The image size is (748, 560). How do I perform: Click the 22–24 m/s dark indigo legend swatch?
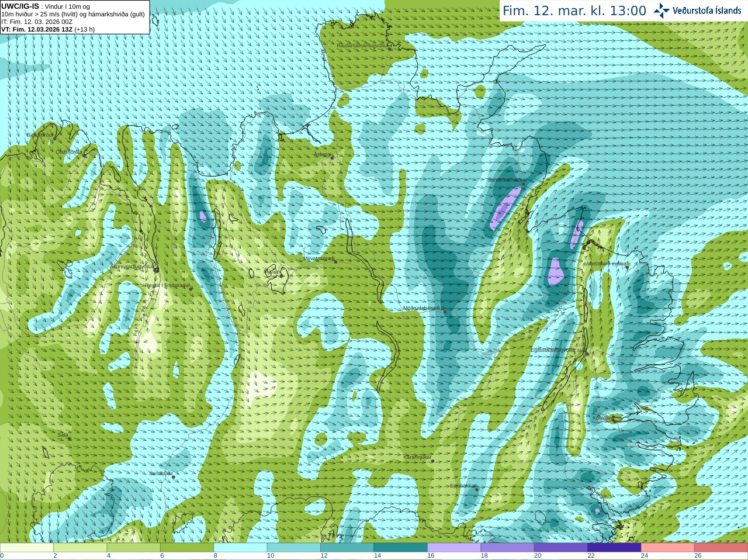coord(614,548)
